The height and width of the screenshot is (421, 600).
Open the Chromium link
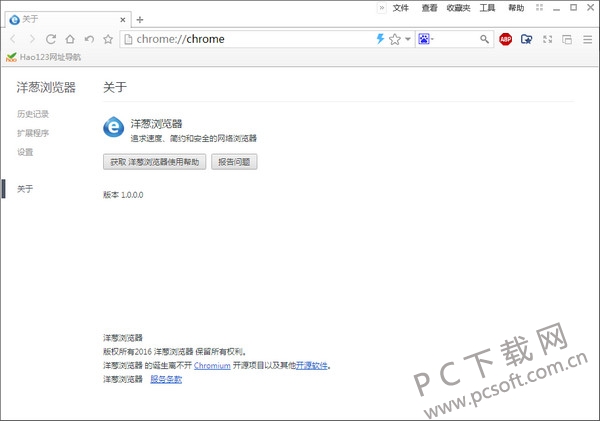click(x=212, y=366)
